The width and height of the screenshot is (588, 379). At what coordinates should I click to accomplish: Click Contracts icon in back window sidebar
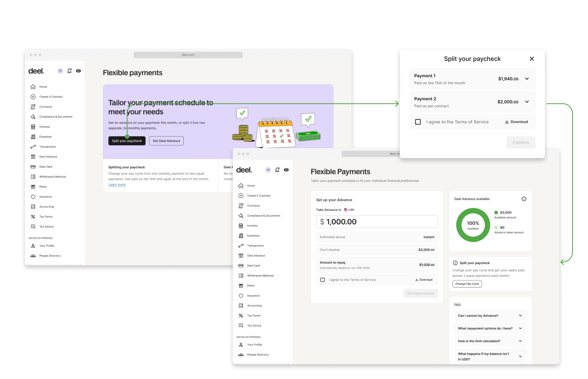(33, 107)
